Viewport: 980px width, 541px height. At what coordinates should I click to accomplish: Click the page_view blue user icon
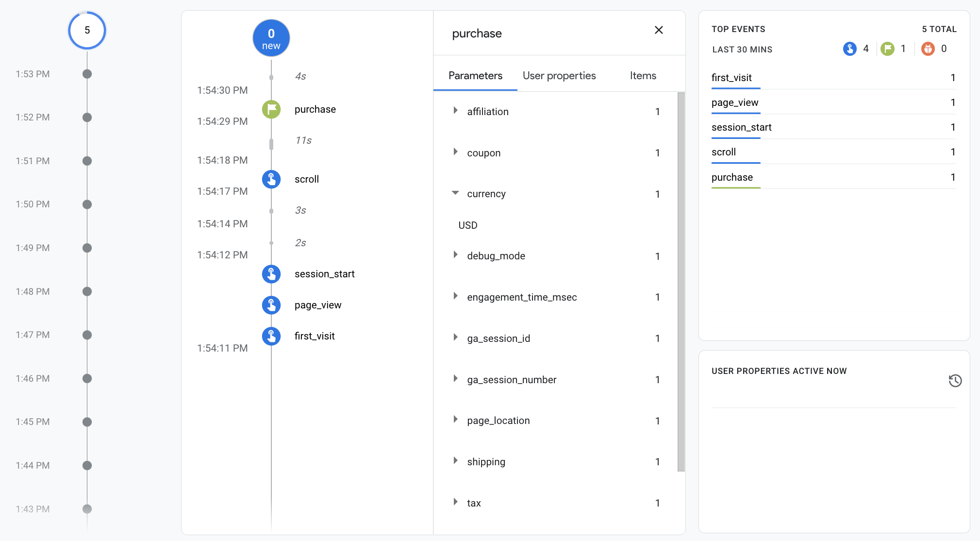point(273,304)
